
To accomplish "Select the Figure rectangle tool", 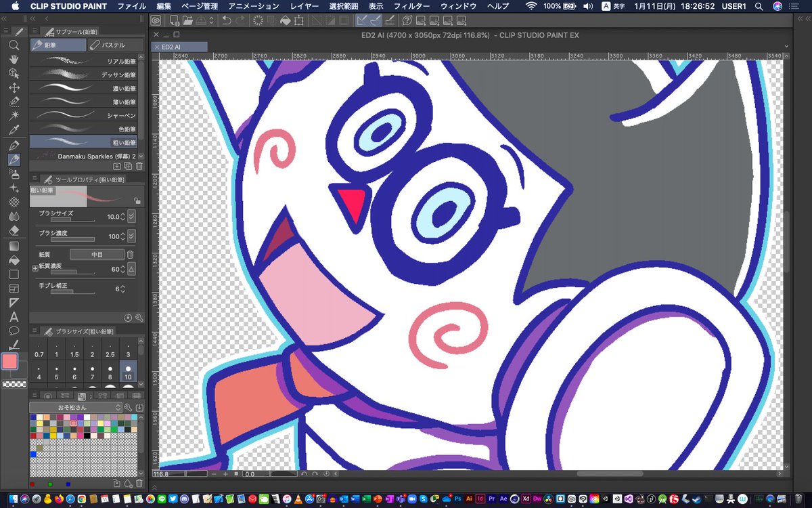I will tap(14, 274).
